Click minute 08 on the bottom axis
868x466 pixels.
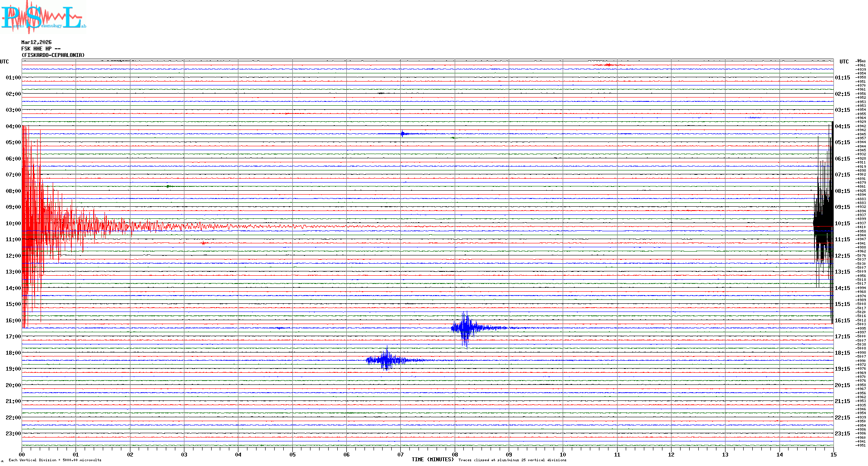click(x=455, y=454)
